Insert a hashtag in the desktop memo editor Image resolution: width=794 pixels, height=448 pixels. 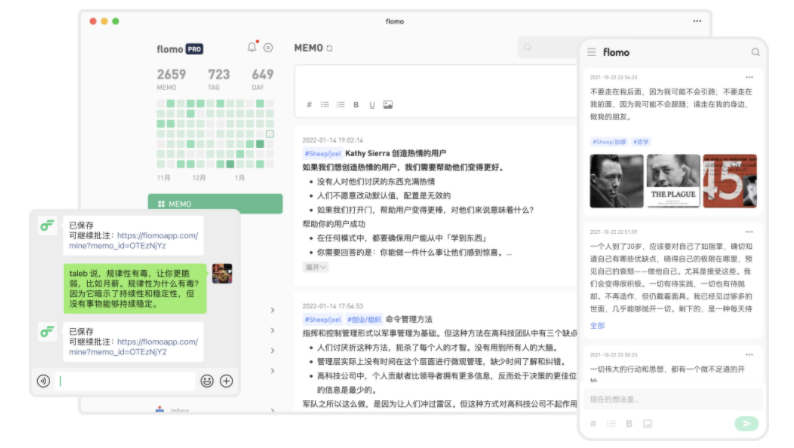pyautogui.click(x=309, y=105)
